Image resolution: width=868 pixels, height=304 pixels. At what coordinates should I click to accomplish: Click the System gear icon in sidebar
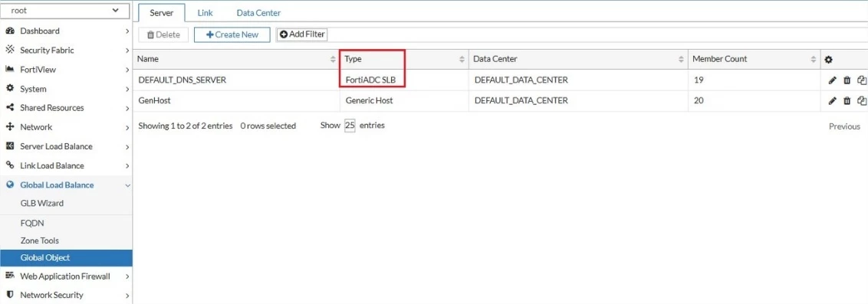point(9,88)
